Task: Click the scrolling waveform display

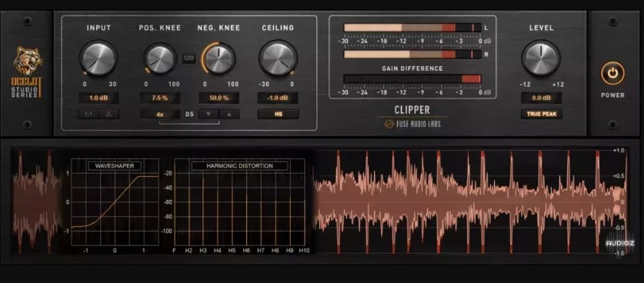Action: [470, 201]
